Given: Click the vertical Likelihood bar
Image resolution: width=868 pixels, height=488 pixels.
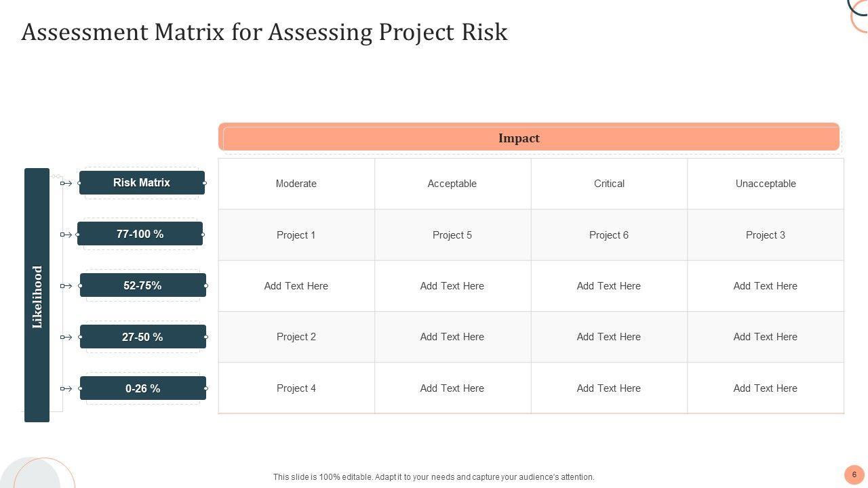Looking at the screenshot, I should coord(37,295).
